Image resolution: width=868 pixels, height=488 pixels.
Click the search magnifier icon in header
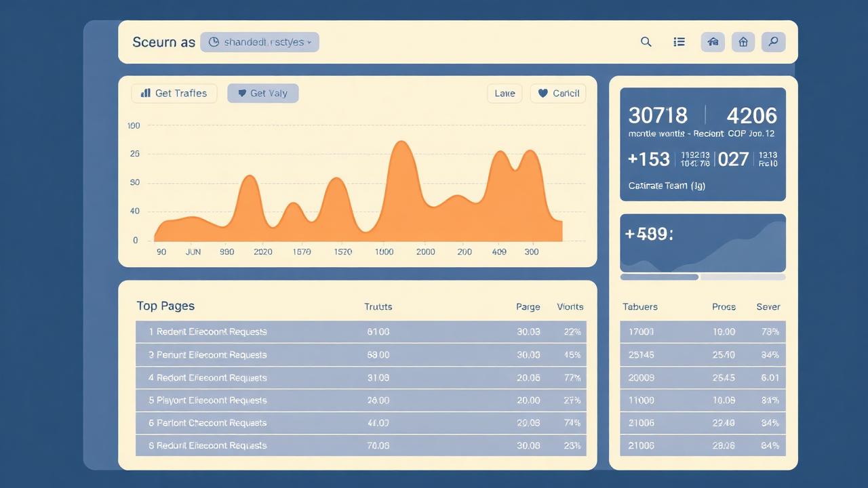pyautogui.click(x=646, y=42)
